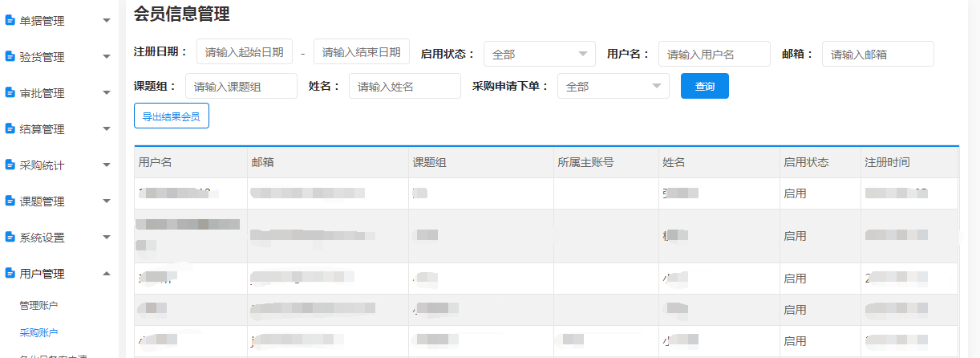Open the 启用状态 dropdown

539,54
